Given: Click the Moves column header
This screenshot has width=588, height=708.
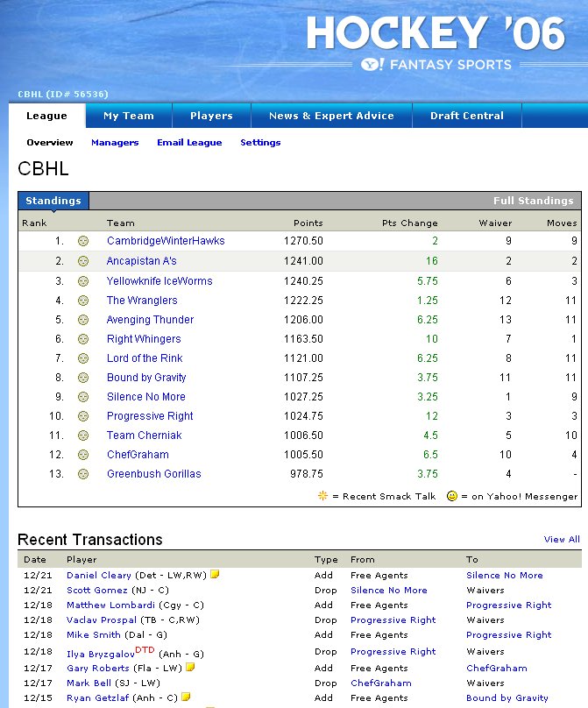Looking at the screenshot, I should (562, 223).
